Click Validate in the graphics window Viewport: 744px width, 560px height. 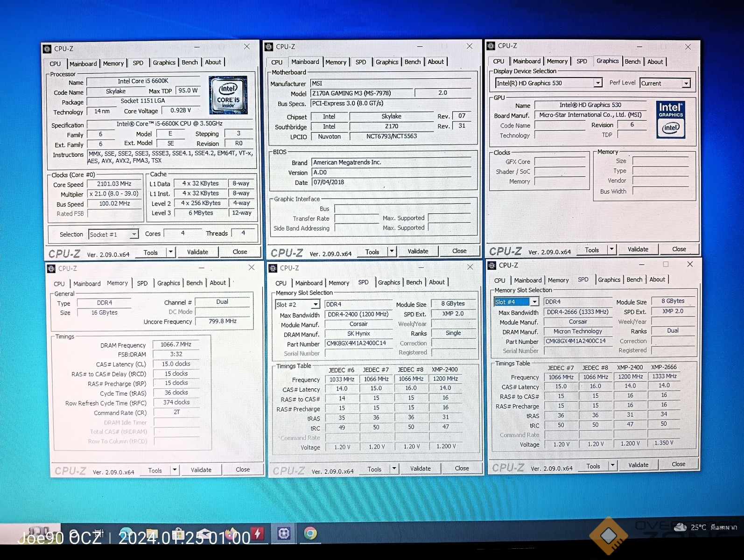click(x=638, y=250)
